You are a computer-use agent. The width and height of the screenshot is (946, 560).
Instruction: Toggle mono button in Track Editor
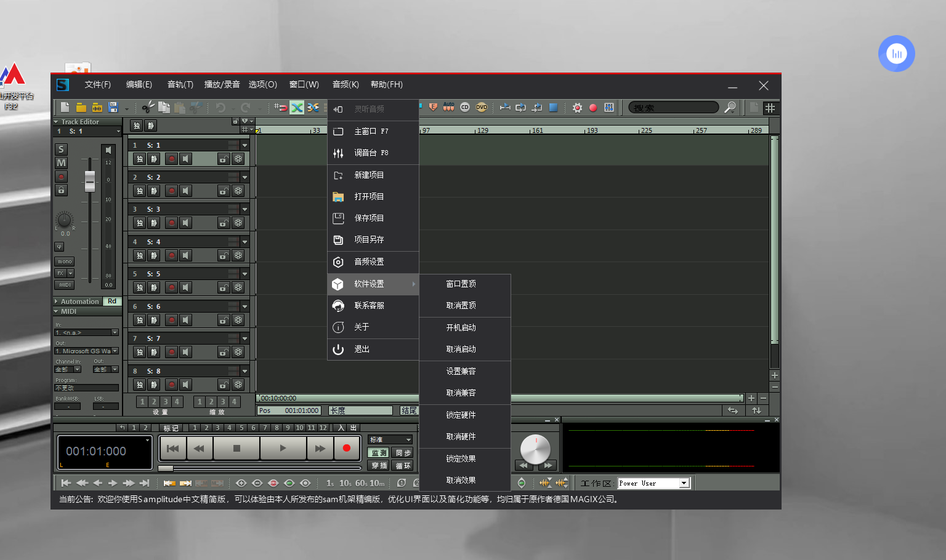65,262
